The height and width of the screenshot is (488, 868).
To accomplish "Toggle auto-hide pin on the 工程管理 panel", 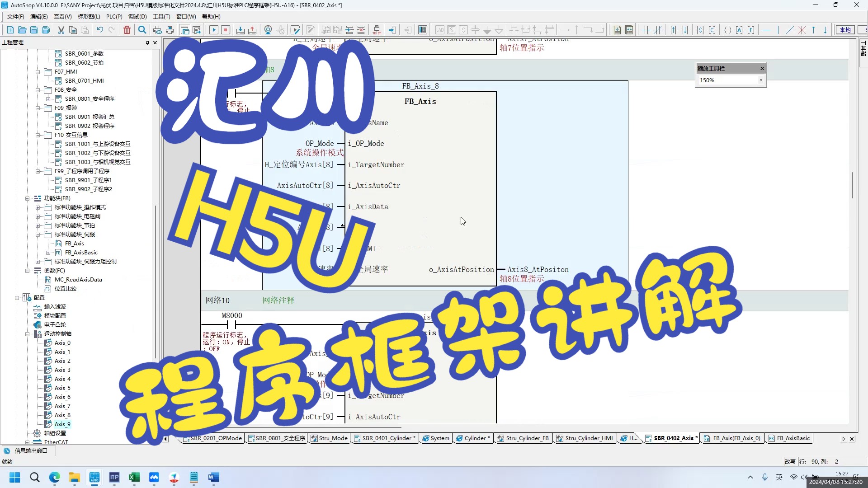I will click(x=146, y=42).
